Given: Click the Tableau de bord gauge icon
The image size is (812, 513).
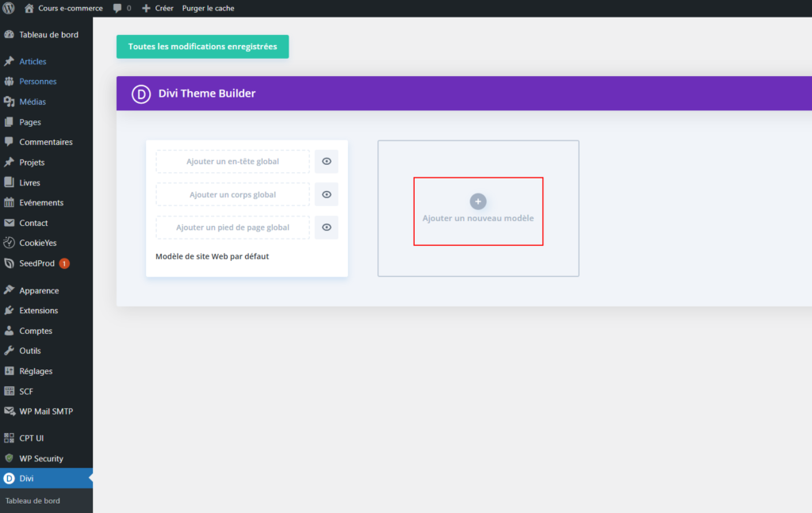Looking at the screenshot, I should click(9, 35).
